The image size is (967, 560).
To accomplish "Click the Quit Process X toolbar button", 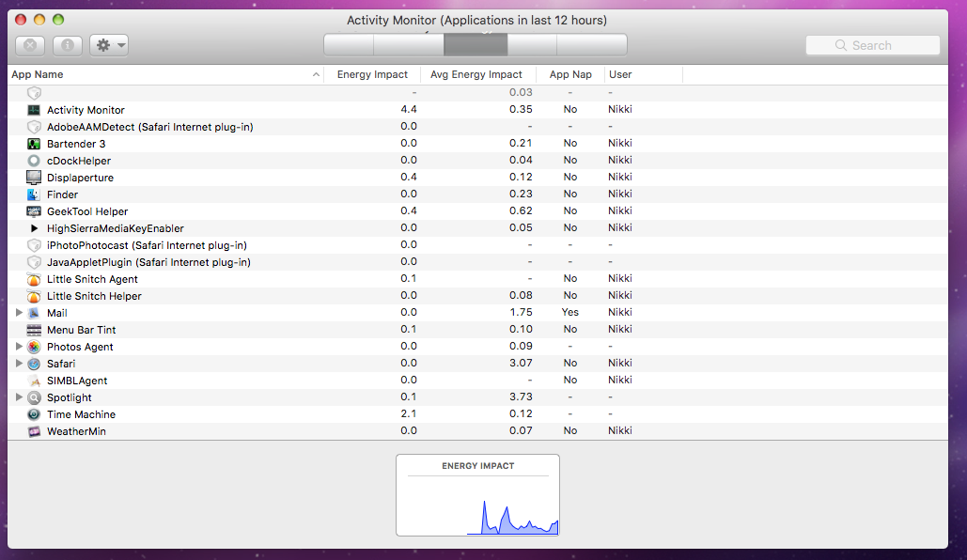I will tap(30, 45).
